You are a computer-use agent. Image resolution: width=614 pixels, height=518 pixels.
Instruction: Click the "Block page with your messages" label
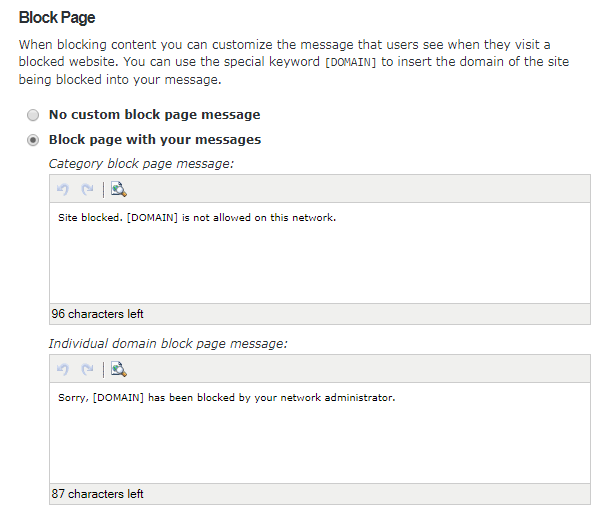(155, 140)
